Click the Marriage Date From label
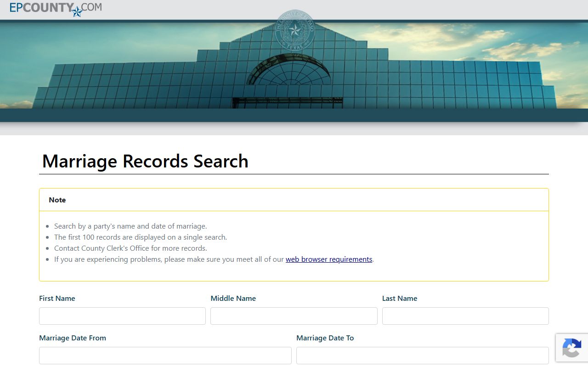Image resolution: width=588 pixels, height=368 pixels. [73, 338]
